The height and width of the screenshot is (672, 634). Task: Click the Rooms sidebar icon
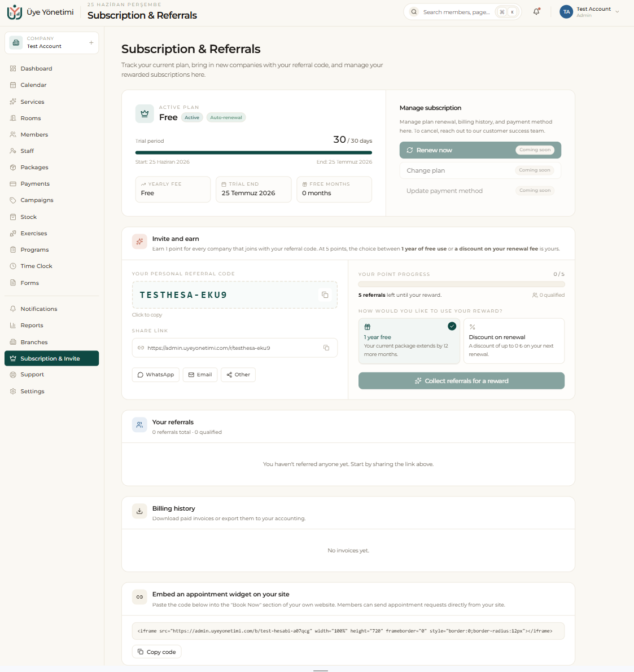pos(13,118)
